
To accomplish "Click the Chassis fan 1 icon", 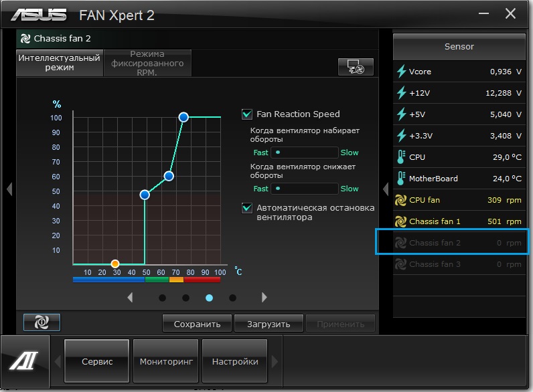I will (x=401, y=221).
